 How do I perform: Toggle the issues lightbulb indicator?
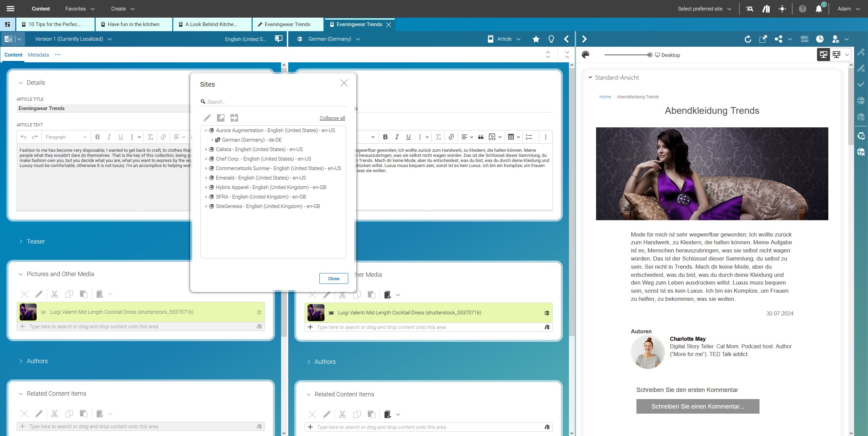pos(551,39)
